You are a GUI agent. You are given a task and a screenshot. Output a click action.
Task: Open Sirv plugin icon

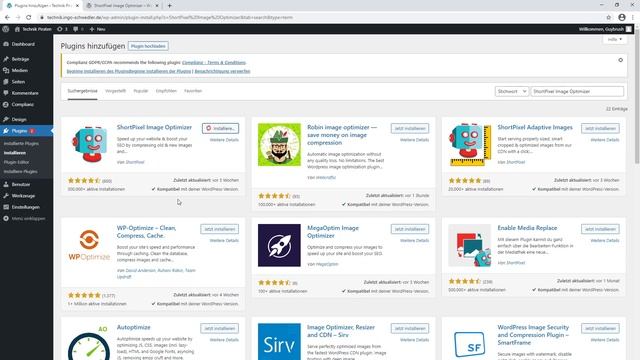tap(279, 342)
